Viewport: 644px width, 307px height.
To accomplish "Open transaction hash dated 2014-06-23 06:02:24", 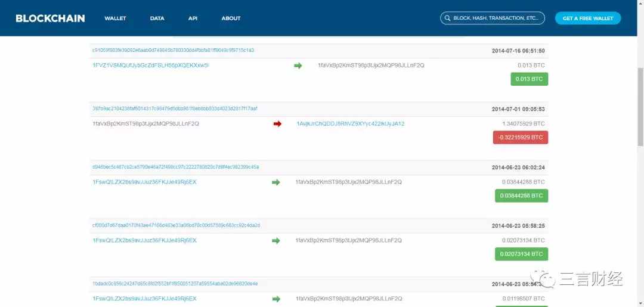I will point(175,167).
